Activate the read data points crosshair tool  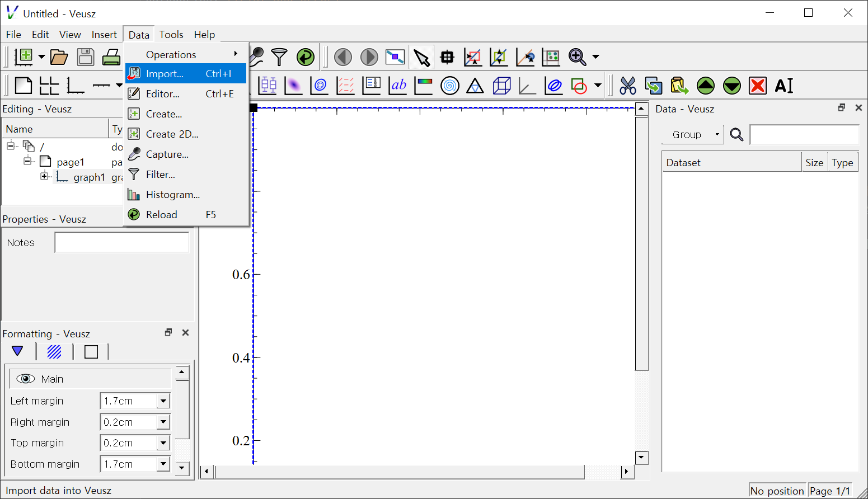pos(447,57)
